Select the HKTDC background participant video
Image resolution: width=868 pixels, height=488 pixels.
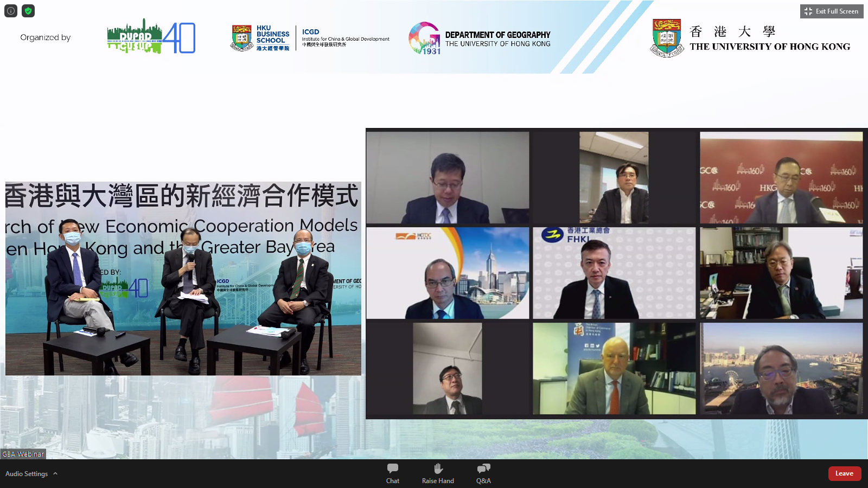(448, 273)
